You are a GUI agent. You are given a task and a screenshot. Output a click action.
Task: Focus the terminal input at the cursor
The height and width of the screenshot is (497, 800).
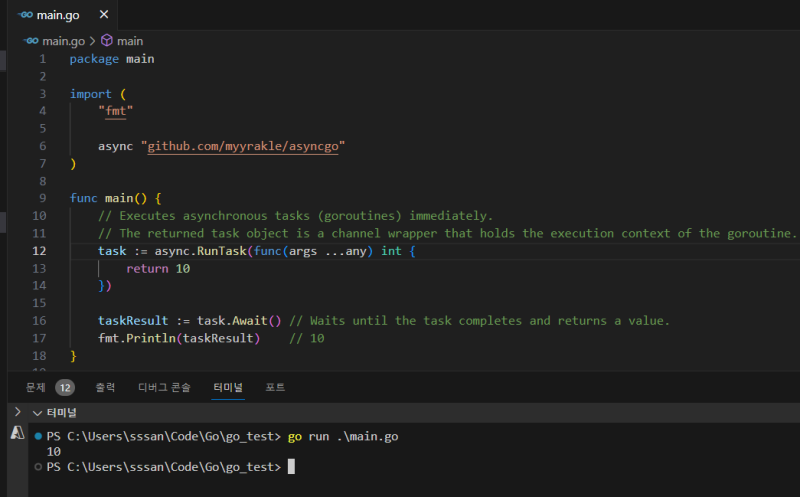coord(291,467)
